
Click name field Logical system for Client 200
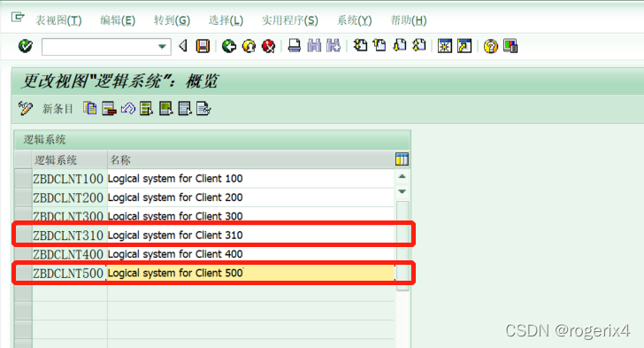pyautogui.click(x=250, y=197)
